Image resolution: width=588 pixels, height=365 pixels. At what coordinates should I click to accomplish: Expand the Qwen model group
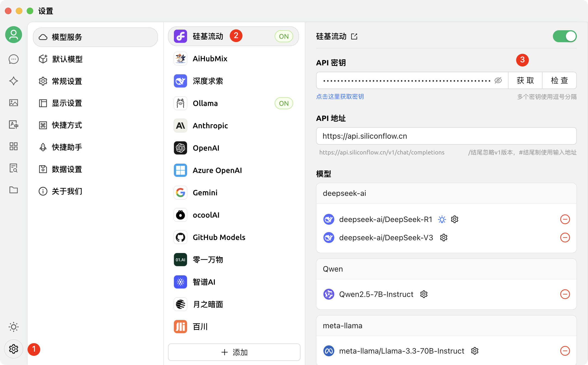(x=332, y=268)
